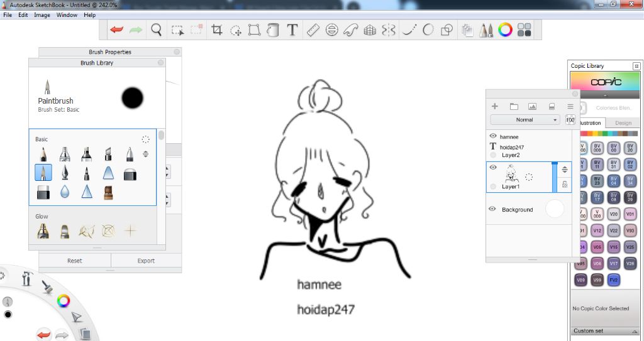Screen dimensions: 644x341
Task: Enable the French Curve guide
Action: coord(351,30)
